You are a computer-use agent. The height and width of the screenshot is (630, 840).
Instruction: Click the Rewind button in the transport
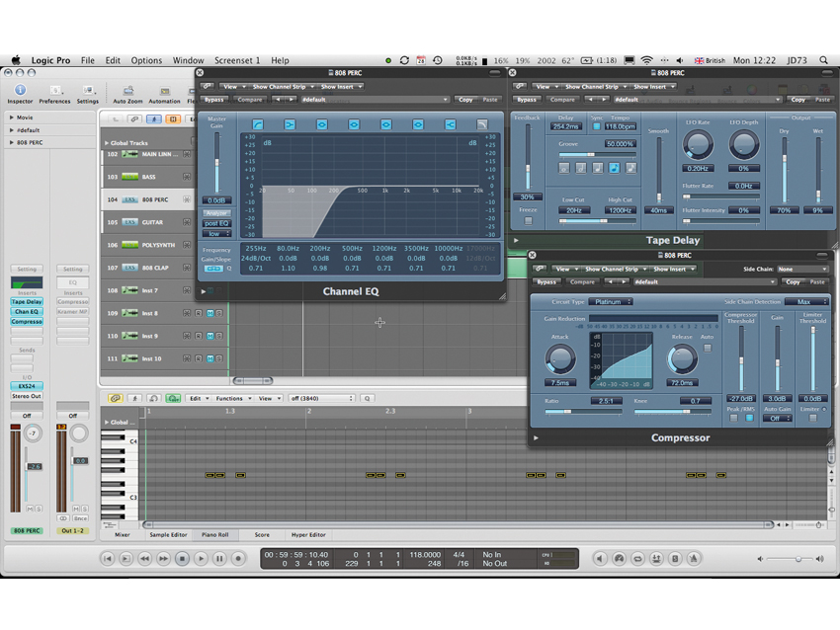144,559
